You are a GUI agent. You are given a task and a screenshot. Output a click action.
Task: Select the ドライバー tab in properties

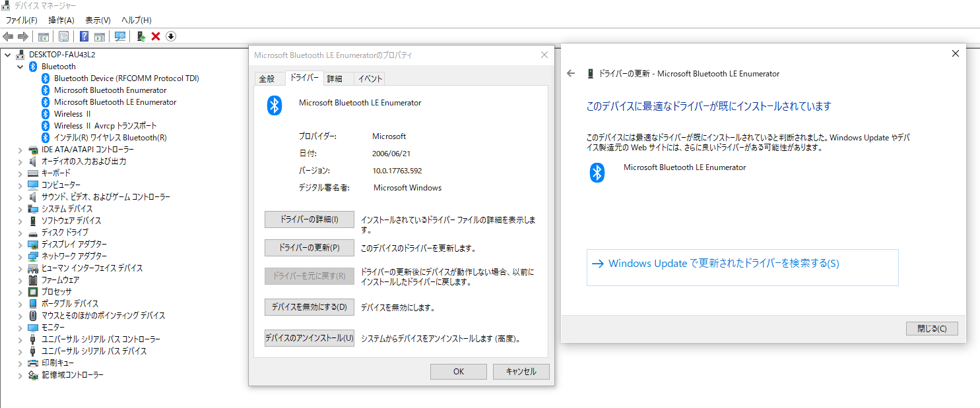pyautogui.click(x=304, y=78)
